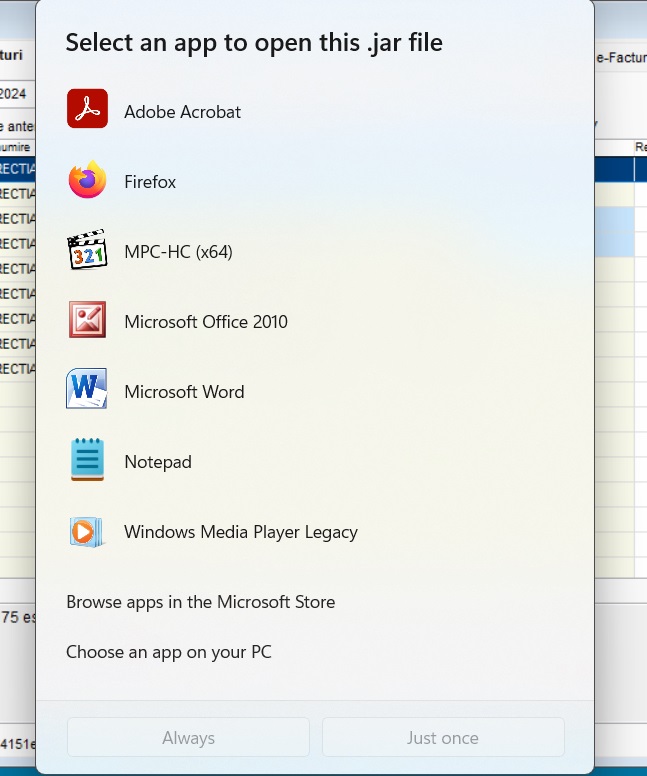Image resolution: width=647 pixels, height=776 pixels.
Task: Choose Adobe Acrobat label in app list
Action: pyautogui.click(x=182, y=112)
